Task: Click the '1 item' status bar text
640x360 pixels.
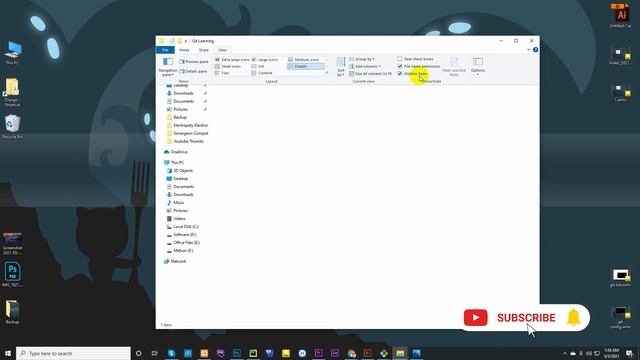Action: (x=166, y=325)
